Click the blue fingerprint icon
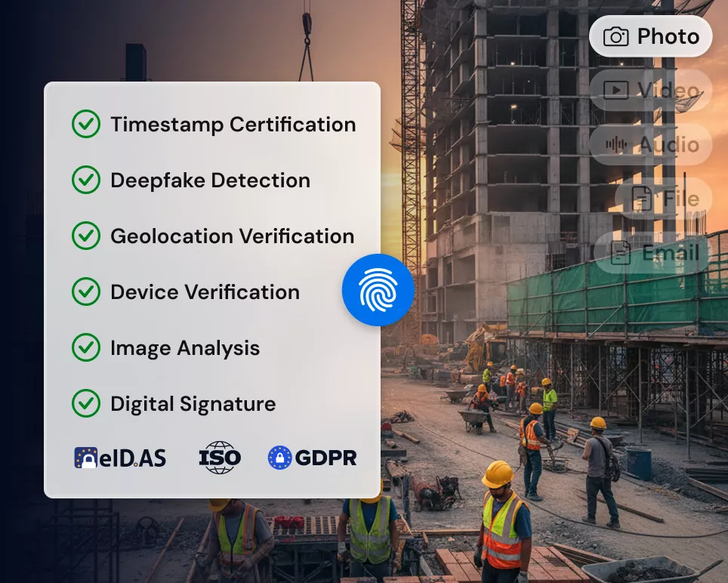The image size is (728, 583). (378, 290)
